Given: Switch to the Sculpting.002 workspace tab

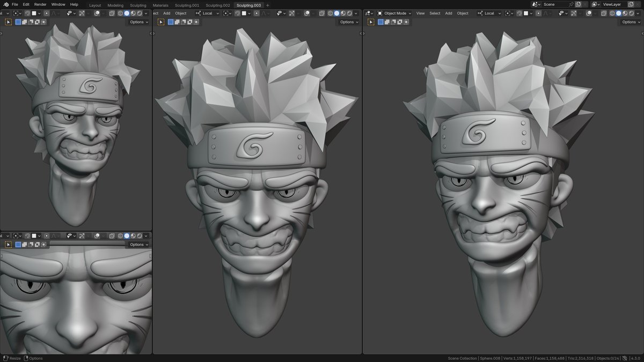Looking at the screenshot, I should pos(218,5).
